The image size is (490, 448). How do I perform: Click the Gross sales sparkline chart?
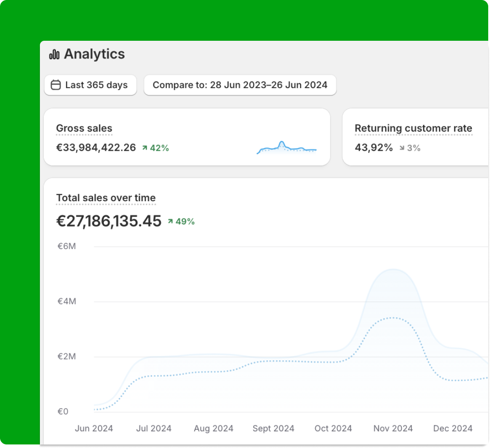(286, 148)
